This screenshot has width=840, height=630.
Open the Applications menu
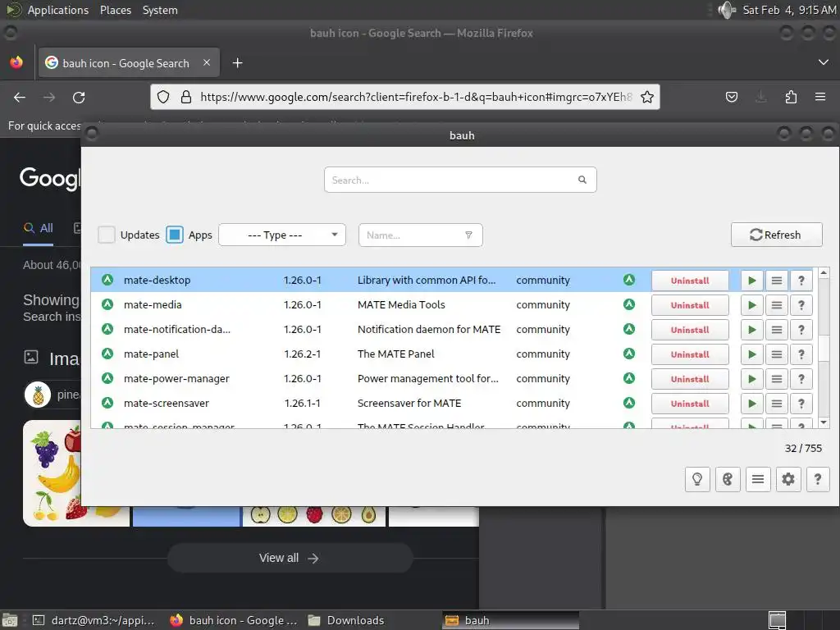58,10
